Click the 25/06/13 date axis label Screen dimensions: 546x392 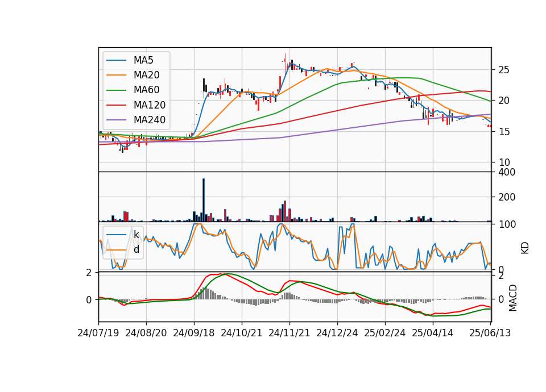(x=490, y=333)
